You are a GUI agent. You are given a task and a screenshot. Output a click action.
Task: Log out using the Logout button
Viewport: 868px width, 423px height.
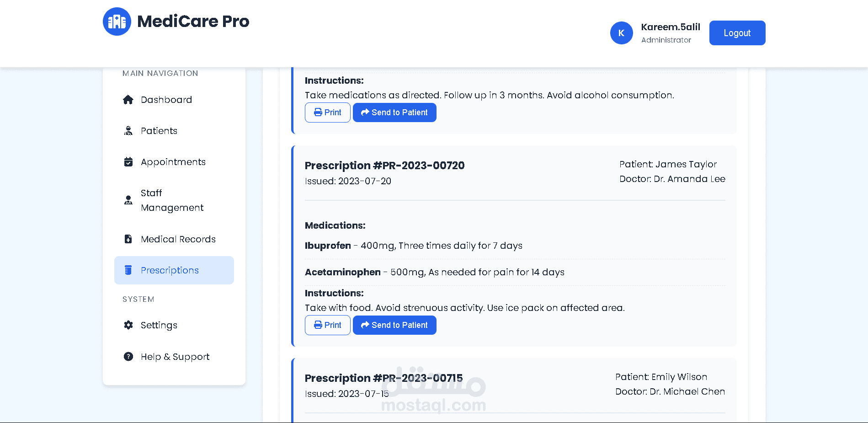[737, 33]
